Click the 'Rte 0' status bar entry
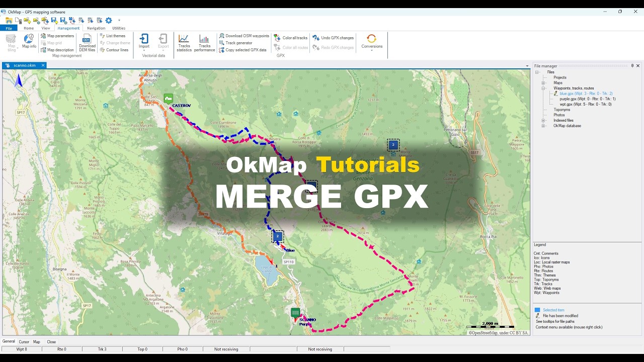Viewport: 644px width, 362px height. pyautogui.click(x=62, y=349)
